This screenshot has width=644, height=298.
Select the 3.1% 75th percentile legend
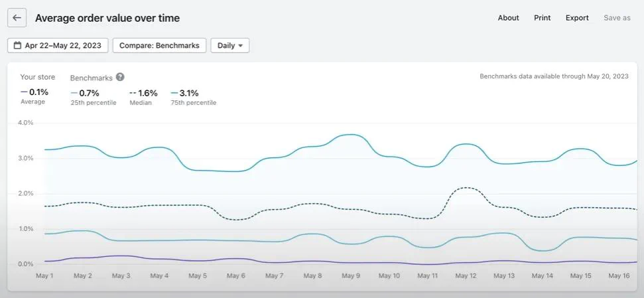pos(194,97)
